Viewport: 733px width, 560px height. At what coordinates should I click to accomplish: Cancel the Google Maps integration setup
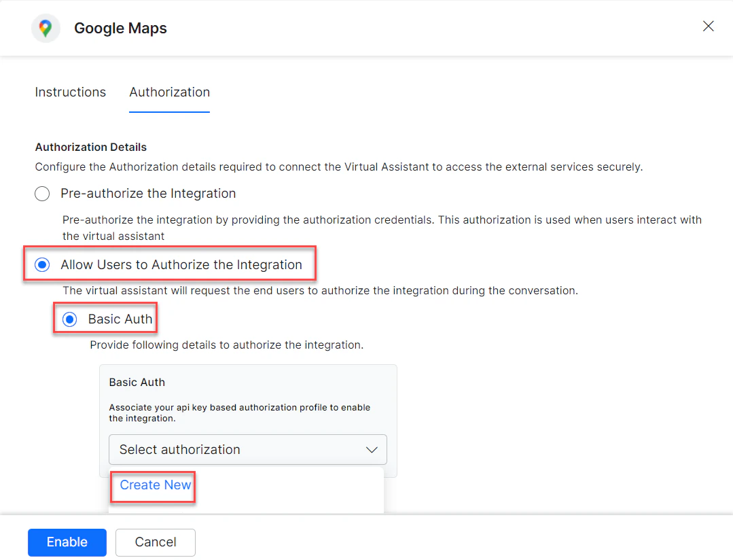pos(155,542)
